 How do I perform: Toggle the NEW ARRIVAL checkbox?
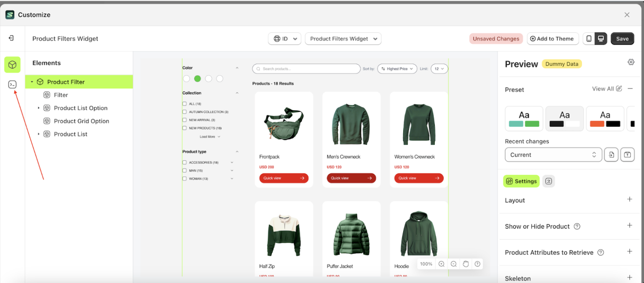pos(184,120)
